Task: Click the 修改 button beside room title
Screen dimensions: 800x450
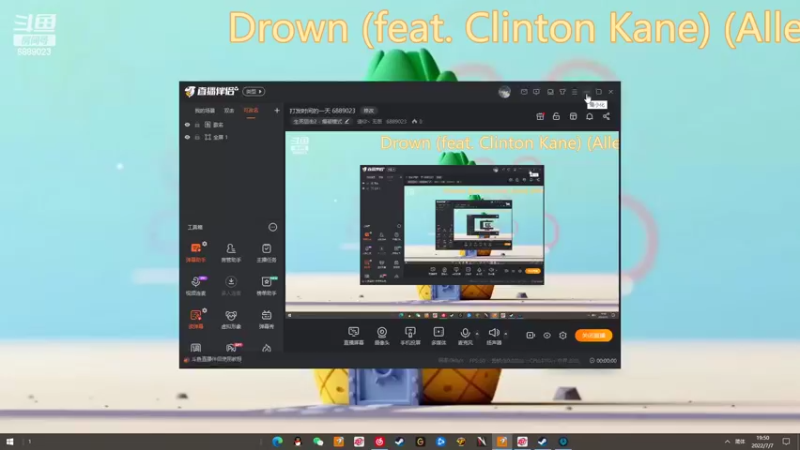Action: click(x=368, y=111)
